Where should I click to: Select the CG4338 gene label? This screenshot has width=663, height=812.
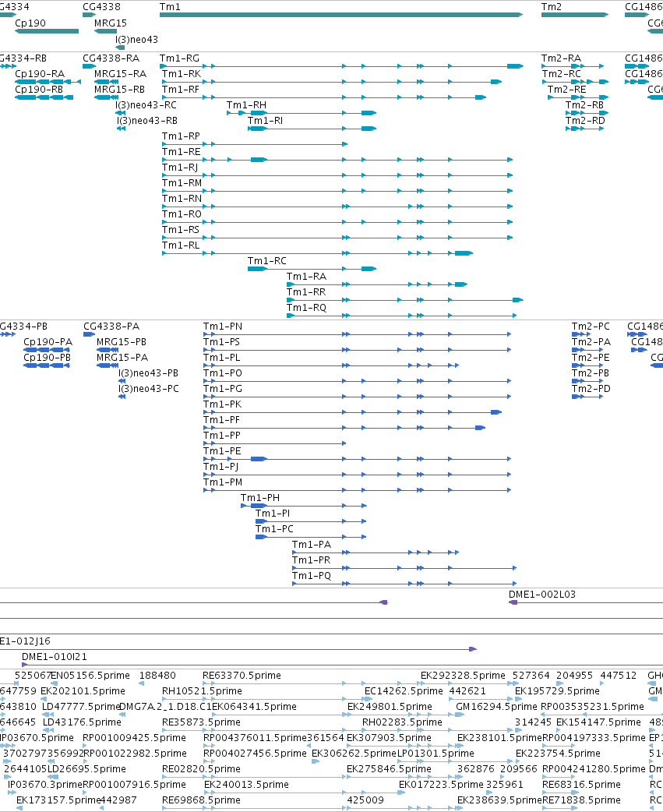coord(101,7)
